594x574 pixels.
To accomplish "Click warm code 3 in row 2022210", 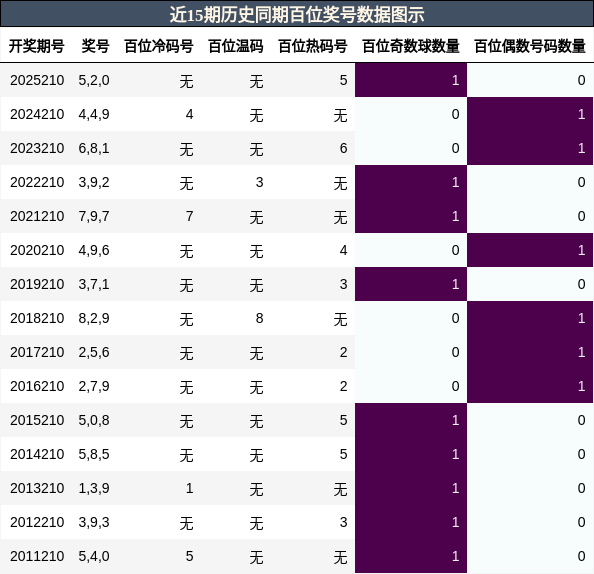I will [259, 182].
